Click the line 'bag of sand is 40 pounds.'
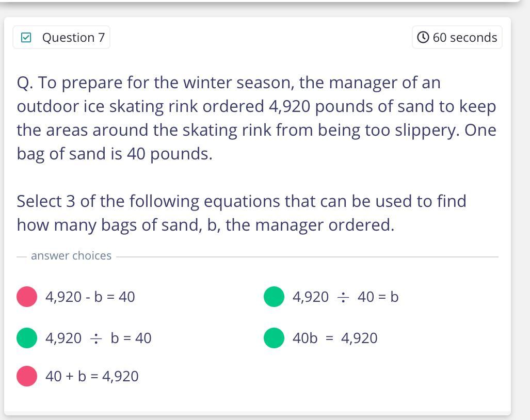Screen dimensions: 530x420 [x=115, y=154]
